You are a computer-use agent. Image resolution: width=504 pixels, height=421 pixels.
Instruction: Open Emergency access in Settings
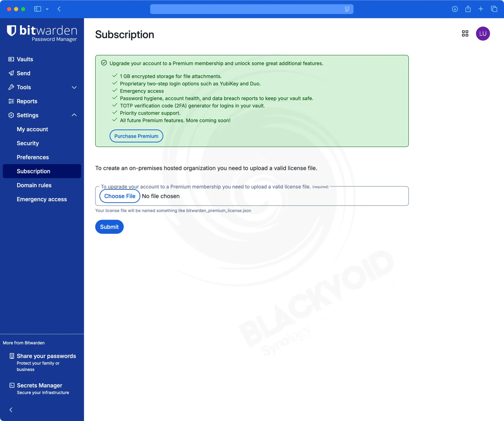[x=42, y=199]
